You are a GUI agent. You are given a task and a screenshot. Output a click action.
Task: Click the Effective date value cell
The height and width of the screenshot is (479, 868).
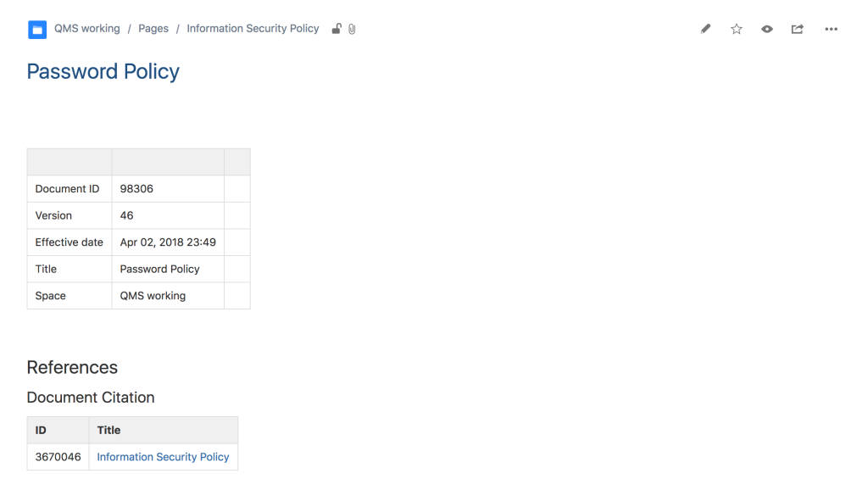pos(168,242)
